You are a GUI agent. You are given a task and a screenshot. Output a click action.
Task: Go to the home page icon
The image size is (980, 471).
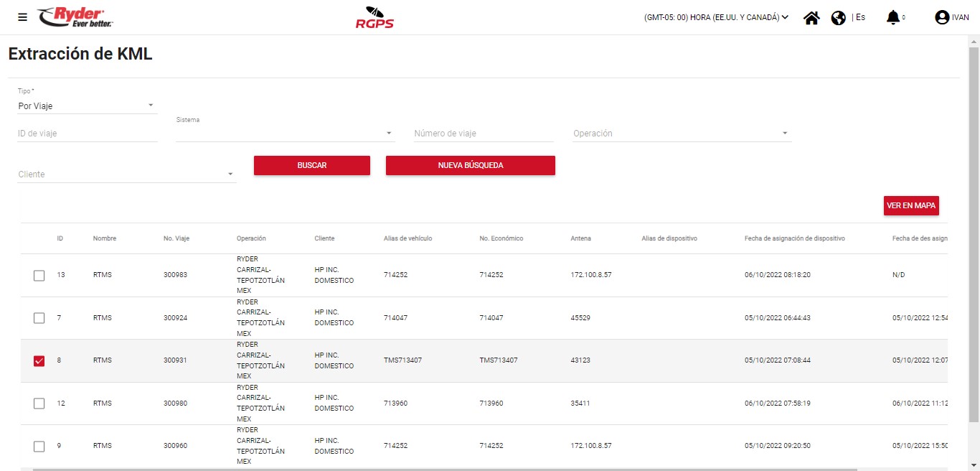[x=811, y=18]
